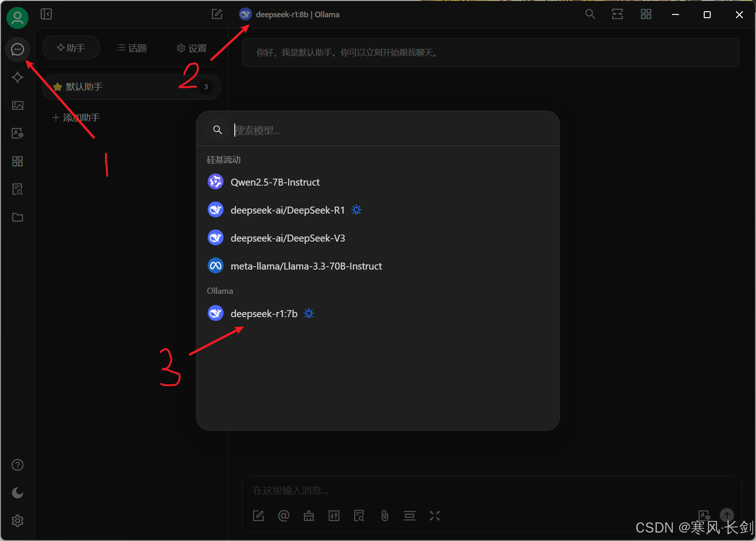
Task: Clear messages with the broom icon
Action: [309, 515]
